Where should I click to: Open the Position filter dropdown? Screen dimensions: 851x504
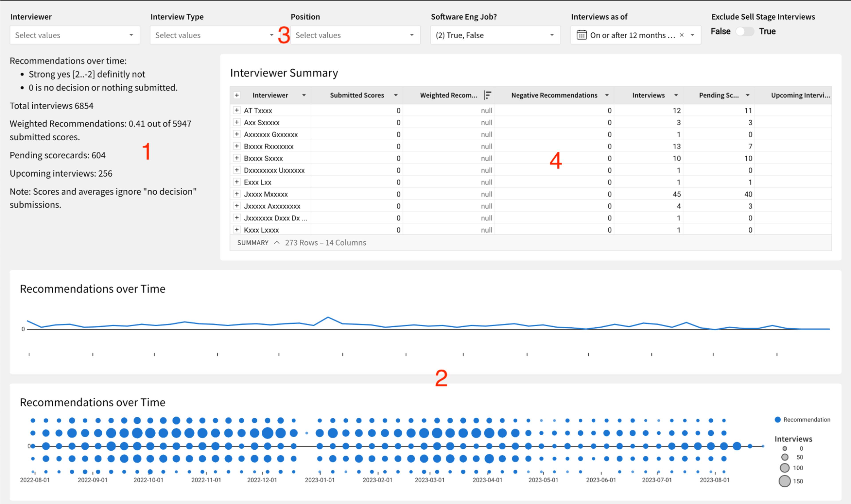(355, 35)
